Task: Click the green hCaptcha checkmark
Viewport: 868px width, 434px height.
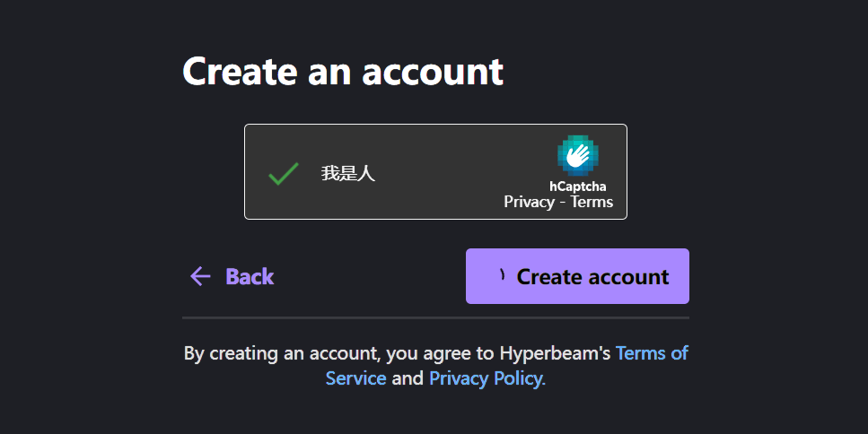Action: [x=284, y=174]
